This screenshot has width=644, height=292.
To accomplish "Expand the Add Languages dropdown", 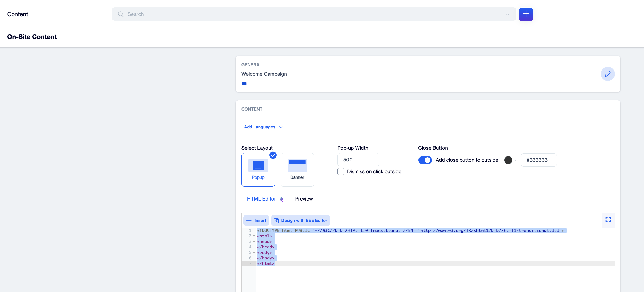I will (x=263, y=127).
